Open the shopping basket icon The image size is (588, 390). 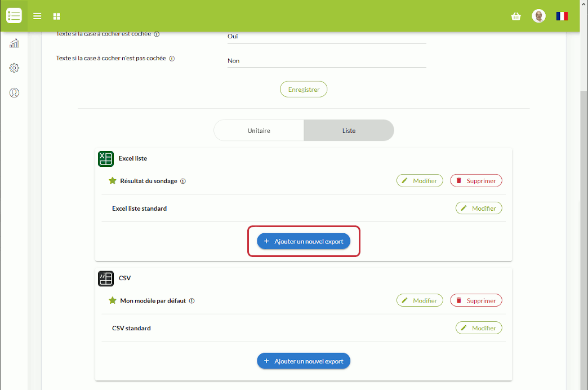pyautogui.click(x=516, y=16)
